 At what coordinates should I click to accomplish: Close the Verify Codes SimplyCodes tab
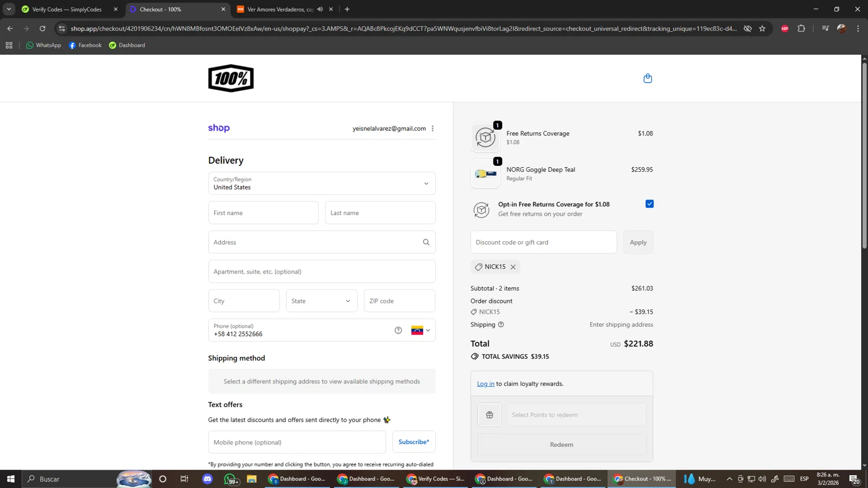116,9
